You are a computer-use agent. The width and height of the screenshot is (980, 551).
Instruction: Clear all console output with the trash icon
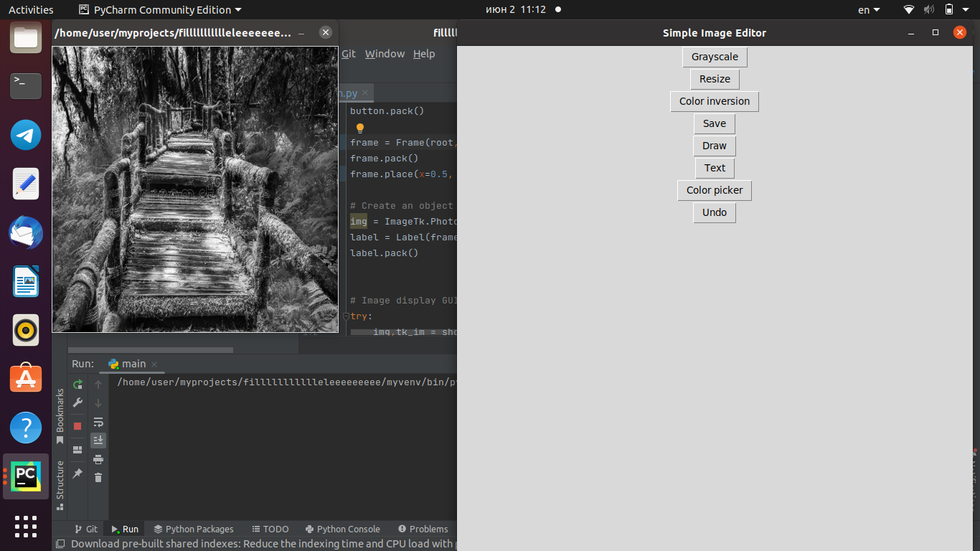click(98, 477)
